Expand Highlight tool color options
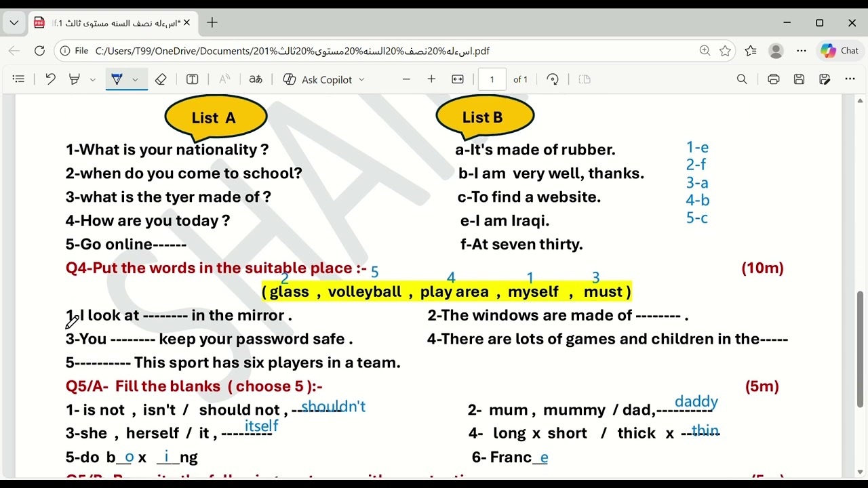The width and height of the screenshot is (868, 488). point(92,80)
